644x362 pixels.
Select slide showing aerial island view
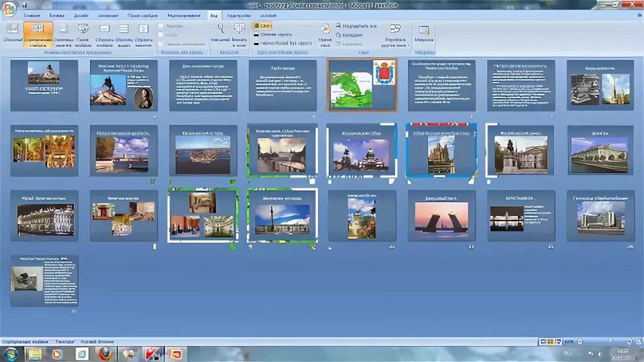coord(203,151)
